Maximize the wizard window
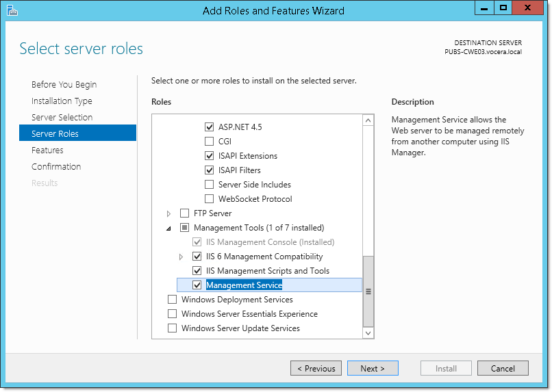This screenshot has width=552, height=392. 503,8
